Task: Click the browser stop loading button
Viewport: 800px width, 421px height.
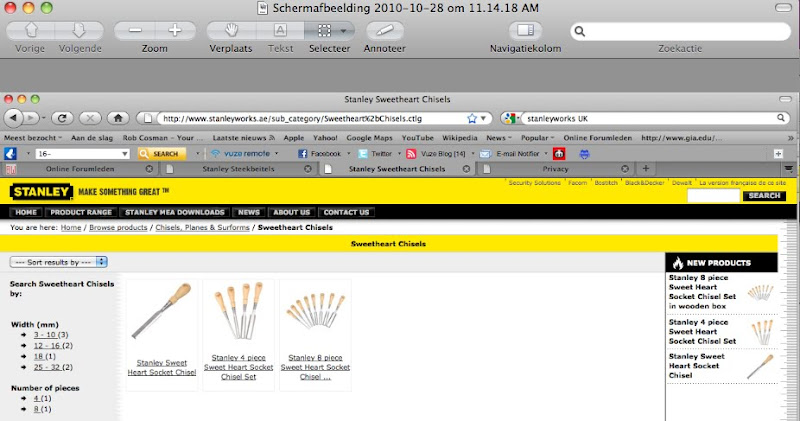Action: pyautogui.click(x=90, y=118)
